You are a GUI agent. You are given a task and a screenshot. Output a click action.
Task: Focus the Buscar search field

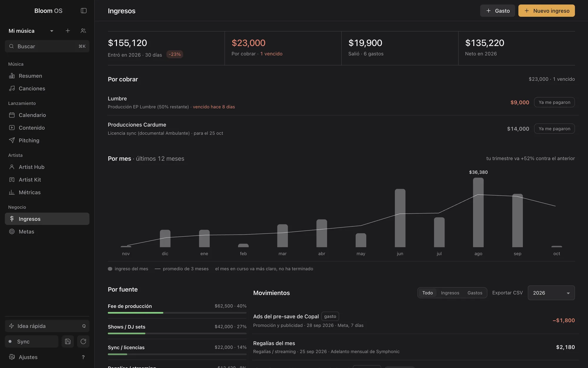click(47, 46)
